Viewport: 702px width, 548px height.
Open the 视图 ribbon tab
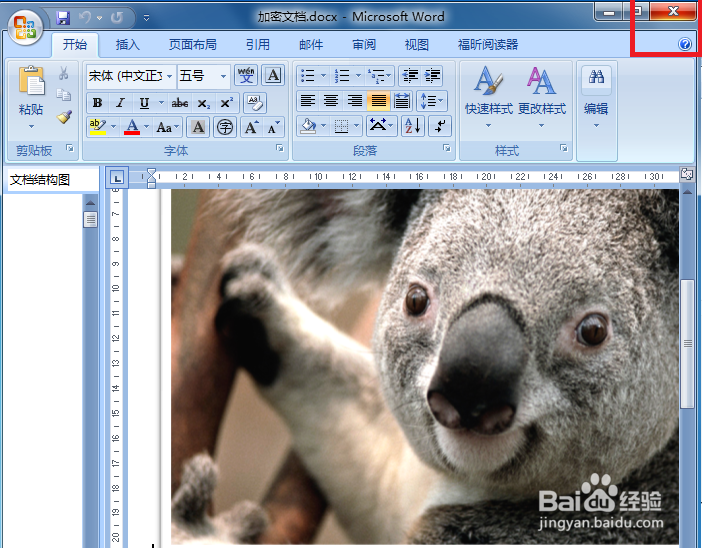416,44
